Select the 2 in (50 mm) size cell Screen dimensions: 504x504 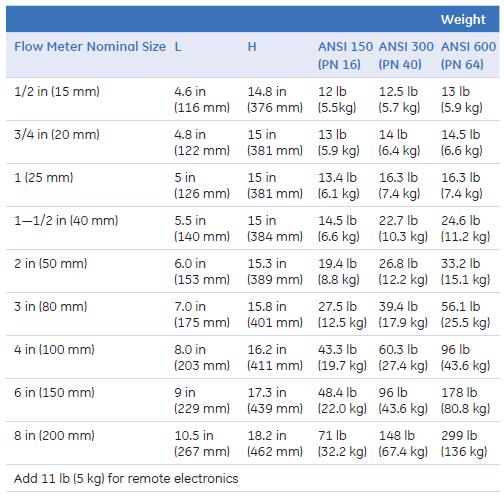point(51,263)
